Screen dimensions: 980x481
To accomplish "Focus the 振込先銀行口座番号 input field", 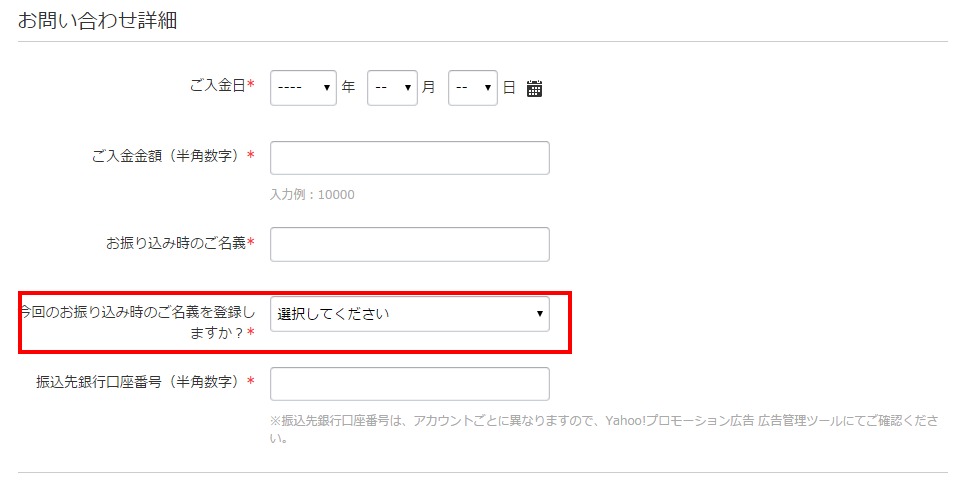I will click(x=409, y=384).
